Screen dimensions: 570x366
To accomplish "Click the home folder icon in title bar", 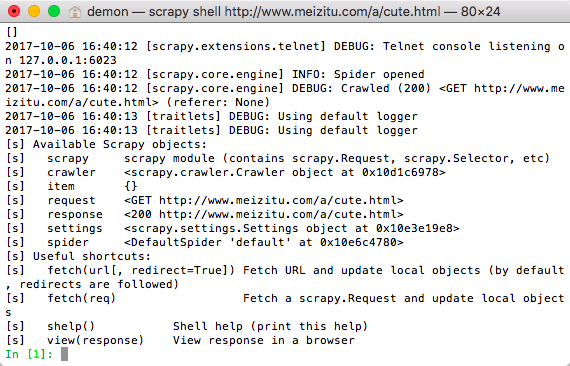I will (75, 12).
